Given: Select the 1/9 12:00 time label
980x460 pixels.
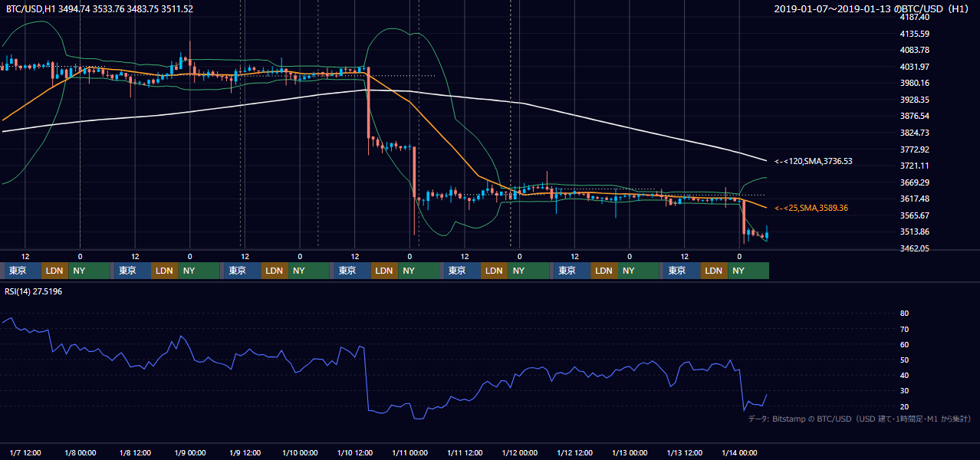Looking at the screenshot, I should pyautogui.click(x=245, y=452).
